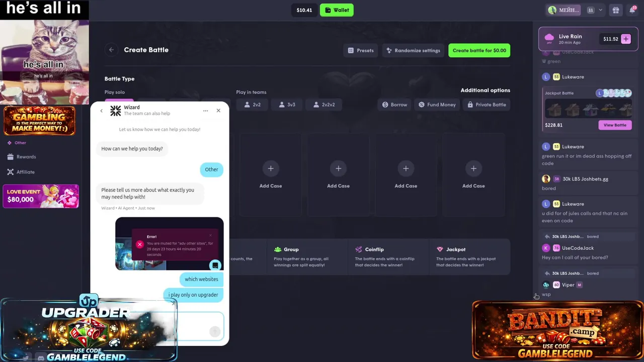The width and height of the screenshot is (644, 362).
Task: Click Viper's M moderator badge
Action: 579,285
